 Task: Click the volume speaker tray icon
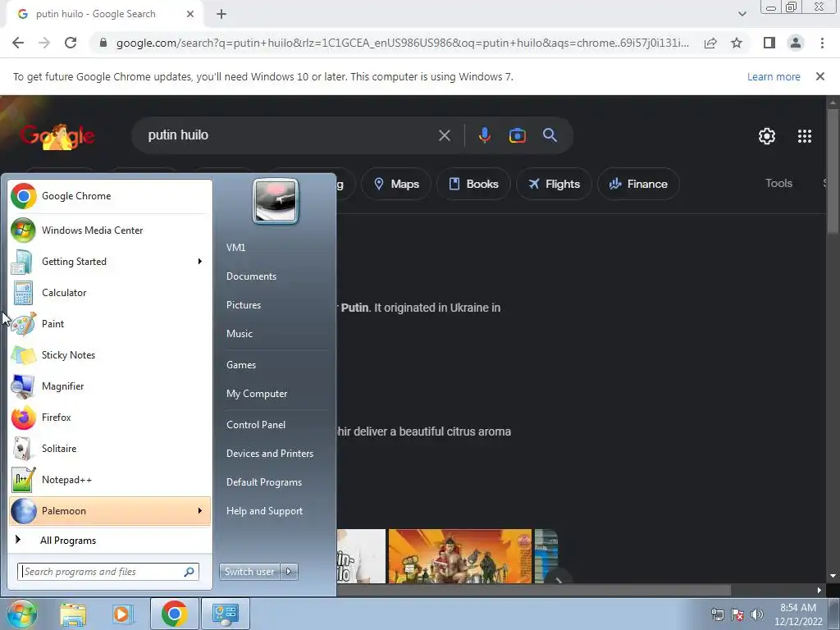tap(757, 614)
